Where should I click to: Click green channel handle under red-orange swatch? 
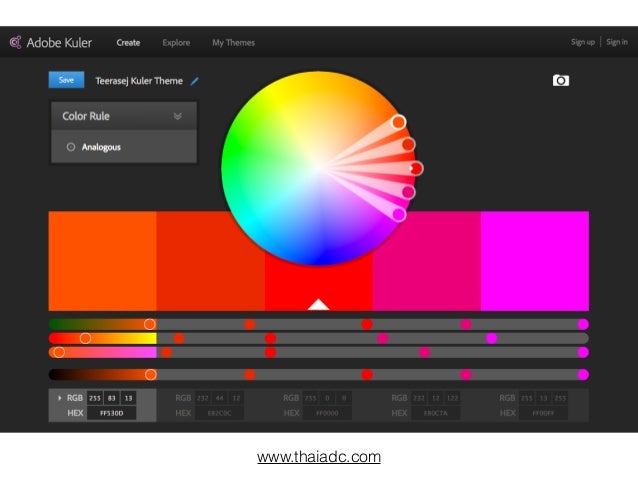179,338
